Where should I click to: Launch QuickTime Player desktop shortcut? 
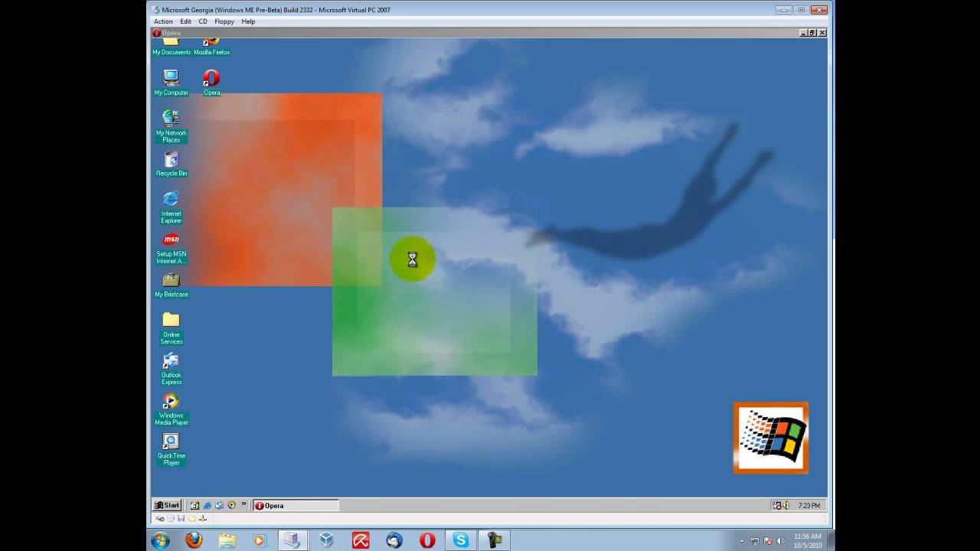(x=171, y=442)
